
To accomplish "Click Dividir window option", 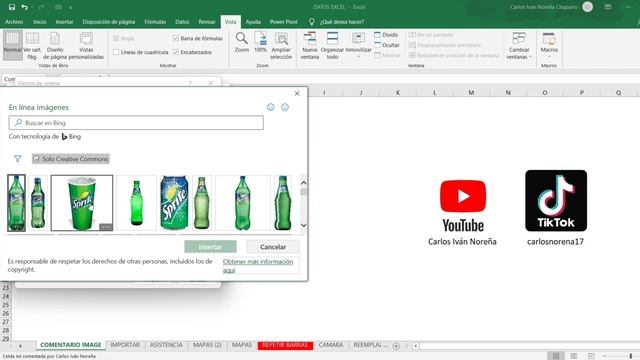I will pyautogui.click(x=386, y=35).
